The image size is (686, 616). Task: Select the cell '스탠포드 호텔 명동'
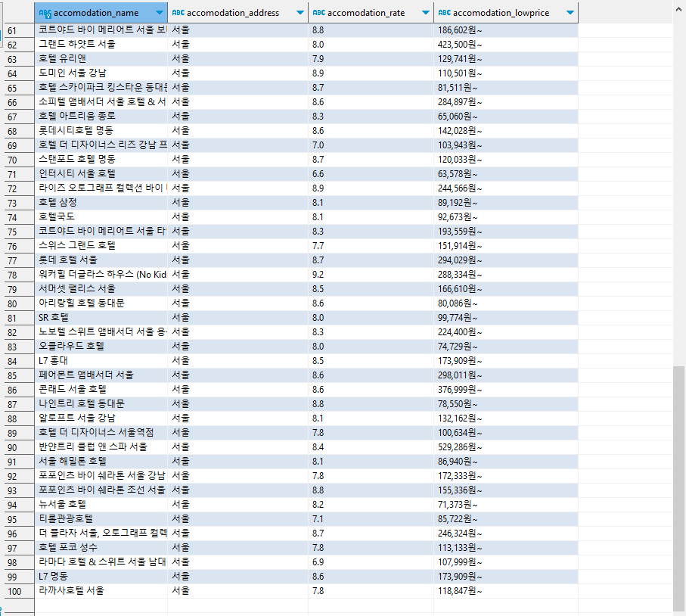101,160
